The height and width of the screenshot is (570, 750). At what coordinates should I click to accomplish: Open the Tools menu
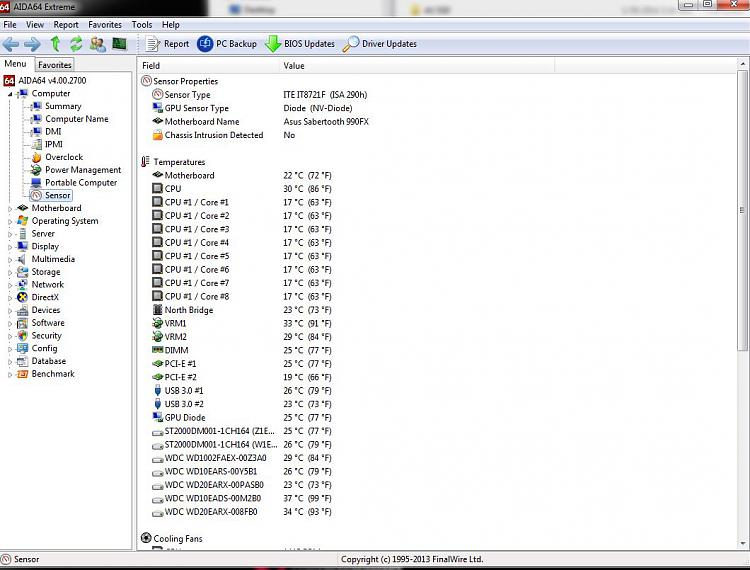coord(142,24)
